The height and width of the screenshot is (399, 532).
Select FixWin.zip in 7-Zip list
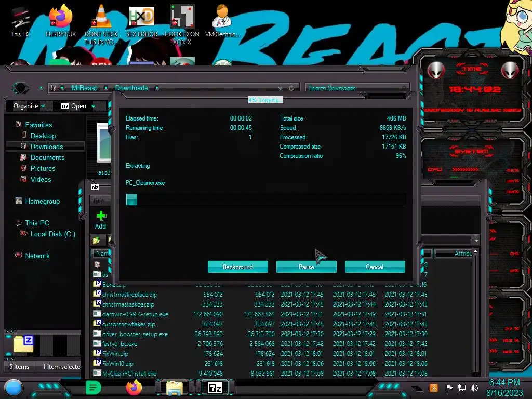coord(115,353)
